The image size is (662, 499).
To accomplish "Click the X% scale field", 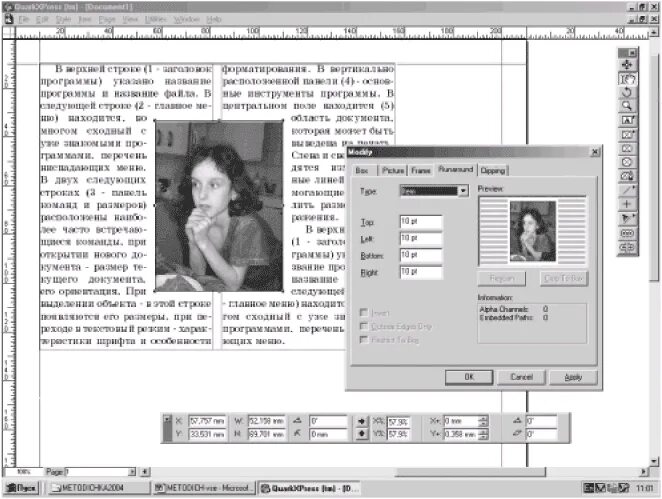I will 398,421.
